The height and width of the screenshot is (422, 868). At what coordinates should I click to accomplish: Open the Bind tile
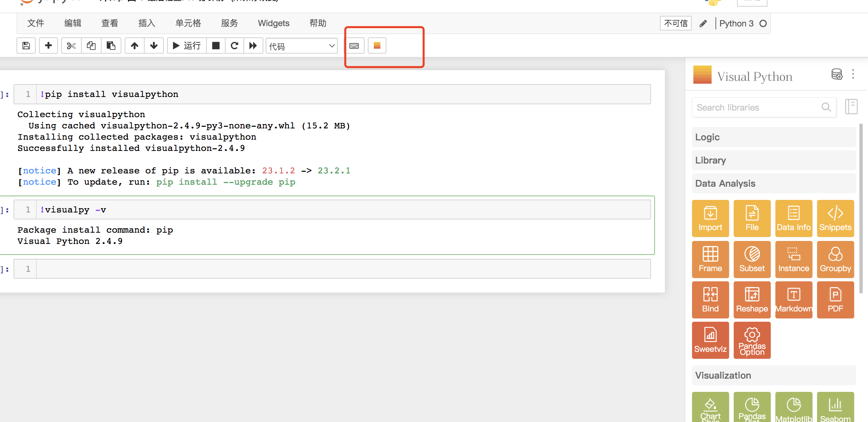[x=710, y=300]
